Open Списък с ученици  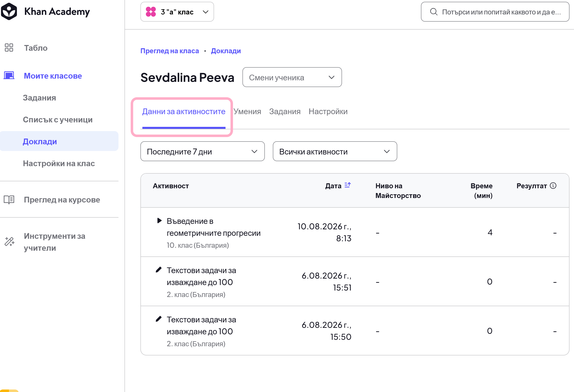point(58,120)
